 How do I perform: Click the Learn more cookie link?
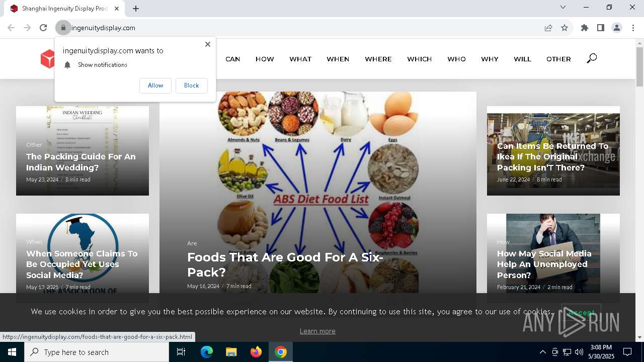pyautogui.click(x=317, y=331)
